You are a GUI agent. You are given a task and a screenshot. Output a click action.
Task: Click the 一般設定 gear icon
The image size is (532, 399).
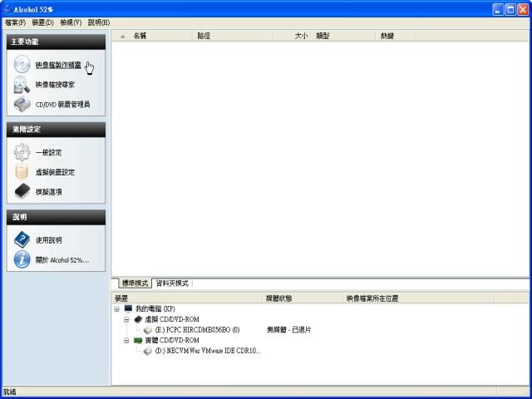(x=22, y=153)
